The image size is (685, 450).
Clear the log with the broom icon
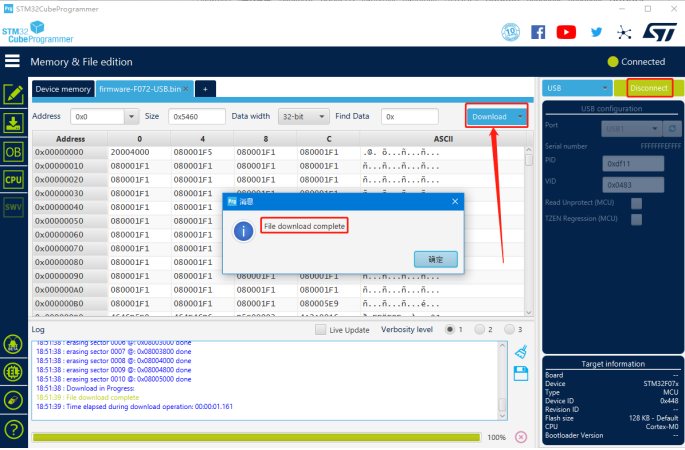click(520, 352)
